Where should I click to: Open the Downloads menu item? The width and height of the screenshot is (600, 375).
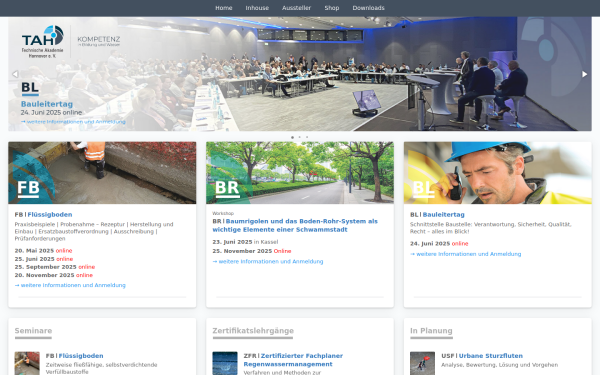click(x=368, y=8)
